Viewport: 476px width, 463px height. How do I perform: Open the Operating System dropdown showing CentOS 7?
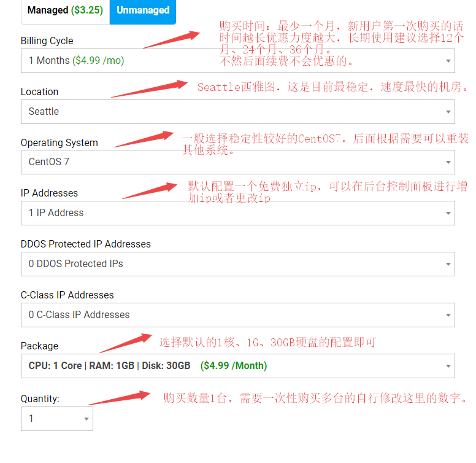[x=238, y=162]
